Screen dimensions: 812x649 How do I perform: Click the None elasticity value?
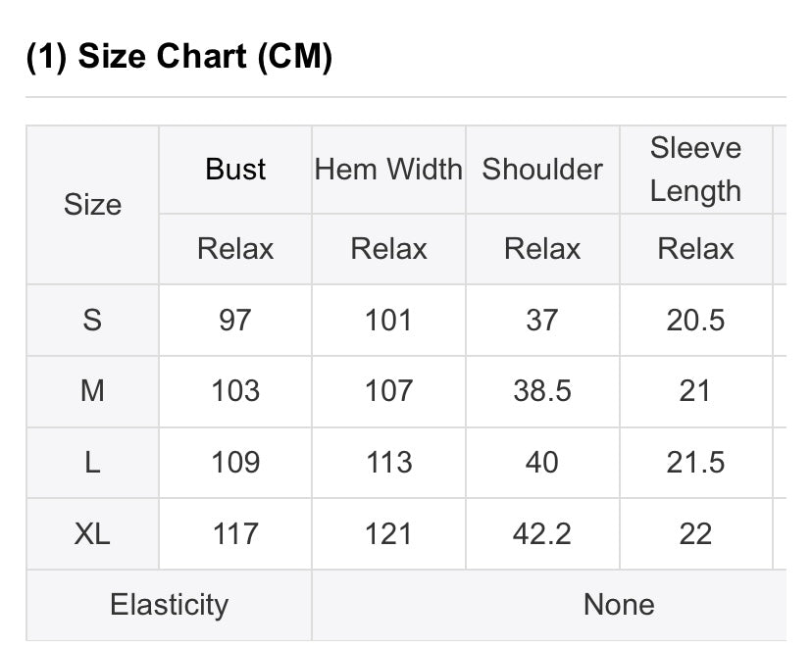tap(619, 605)
